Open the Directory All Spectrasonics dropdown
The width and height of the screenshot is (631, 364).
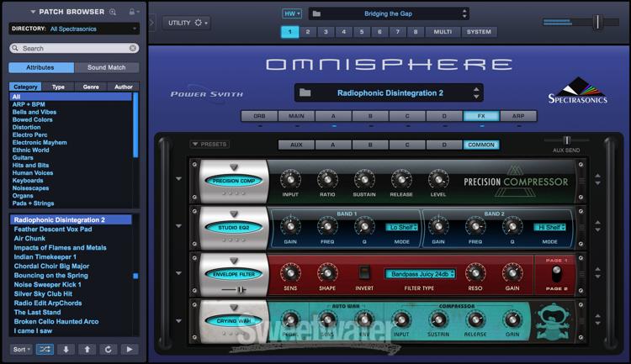click(74, 29)
